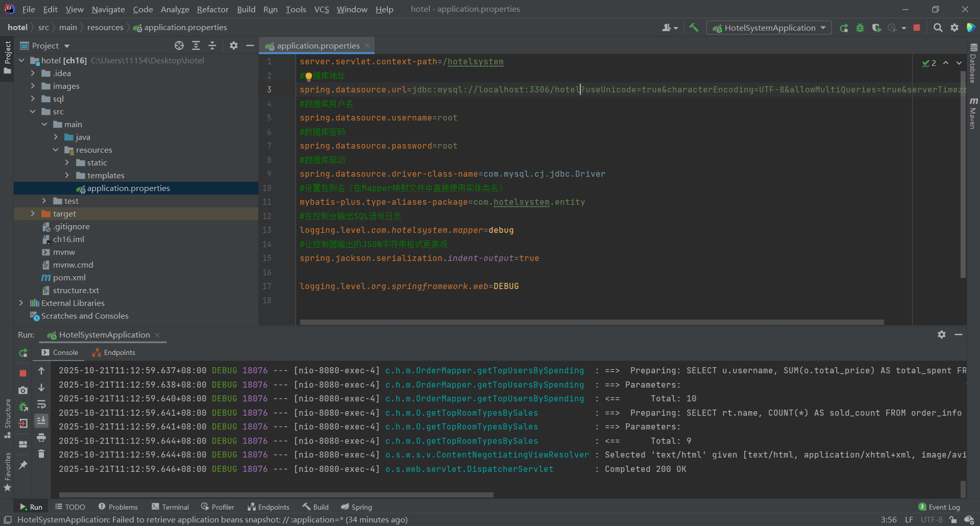980x526 pixels.
Task: Minimize the Run tool window
Action: (959, 334)
